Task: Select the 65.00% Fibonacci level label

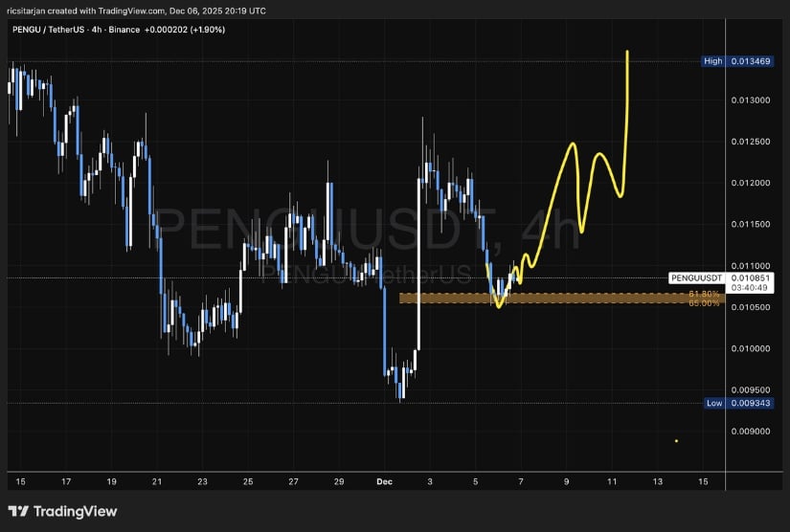Action: tap(704, 303)
